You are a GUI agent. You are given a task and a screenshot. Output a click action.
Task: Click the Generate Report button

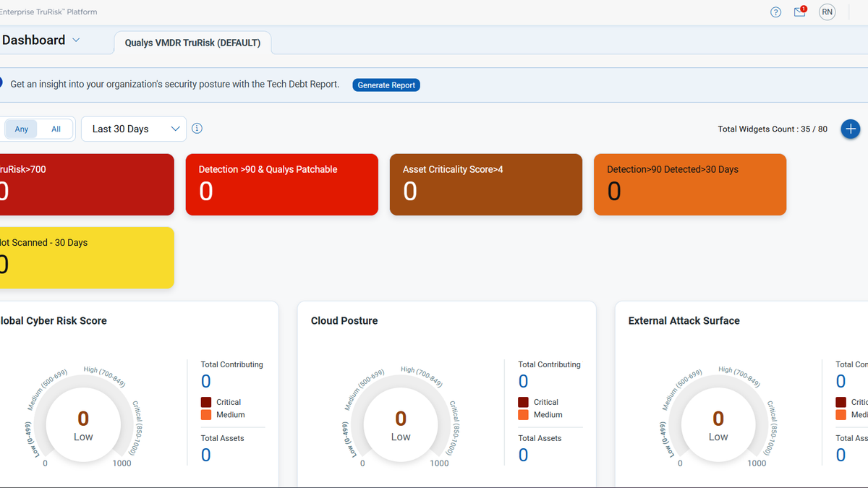(x=386, y=85)
